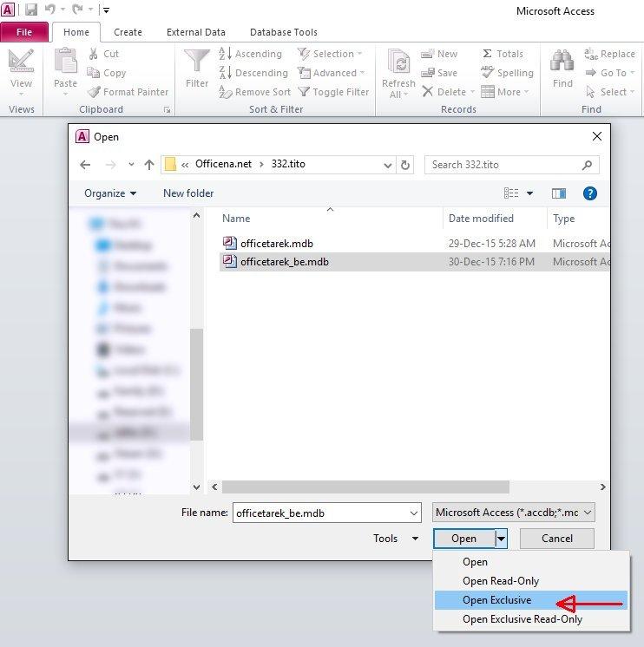Click the Save icon in the Quick Access Toolbar
644x647 pixels.
[31, 9]
